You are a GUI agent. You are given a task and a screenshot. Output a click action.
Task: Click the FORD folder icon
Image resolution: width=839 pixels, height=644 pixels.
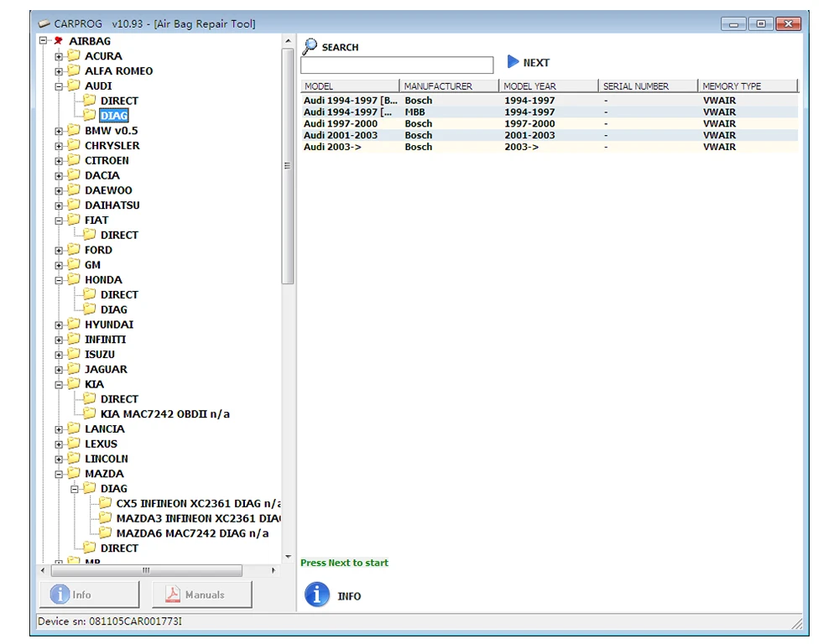[x=74, y=249]
